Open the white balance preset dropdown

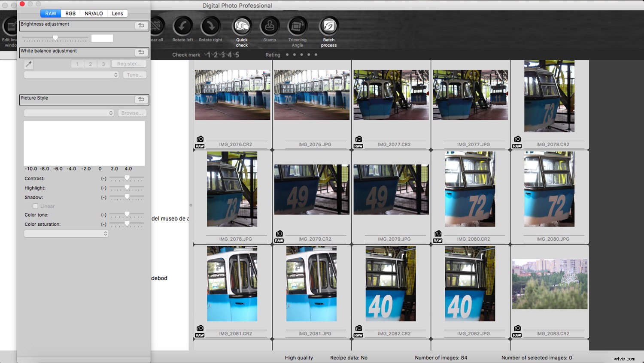tap(71, 75)
